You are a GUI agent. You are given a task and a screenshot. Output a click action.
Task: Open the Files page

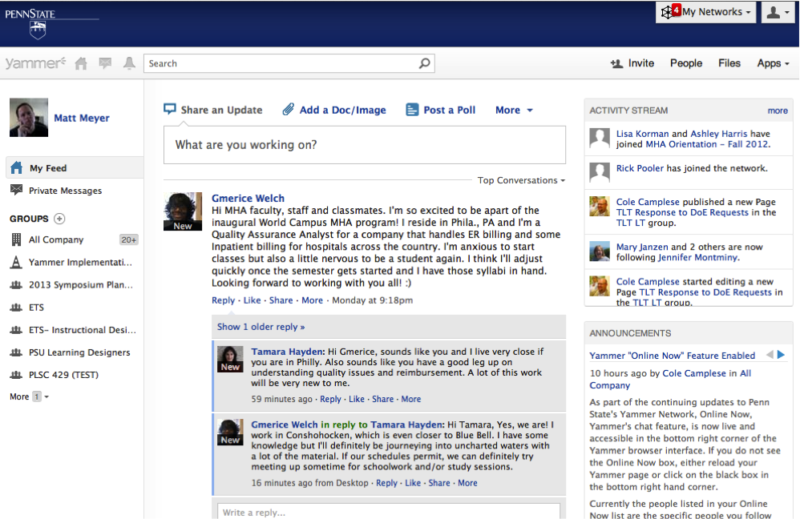tap(729, 63)
